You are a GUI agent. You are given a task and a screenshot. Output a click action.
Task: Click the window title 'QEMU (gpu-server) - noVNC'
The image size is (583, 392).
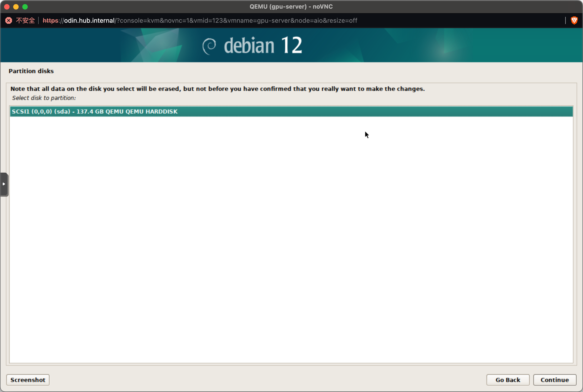coord(291,7)
